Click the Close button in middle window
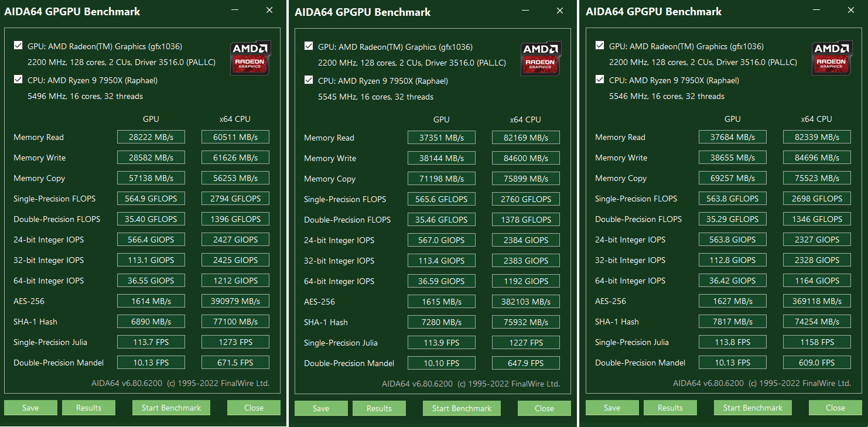This screenshot has height=427, width=868. click(544, 408)
